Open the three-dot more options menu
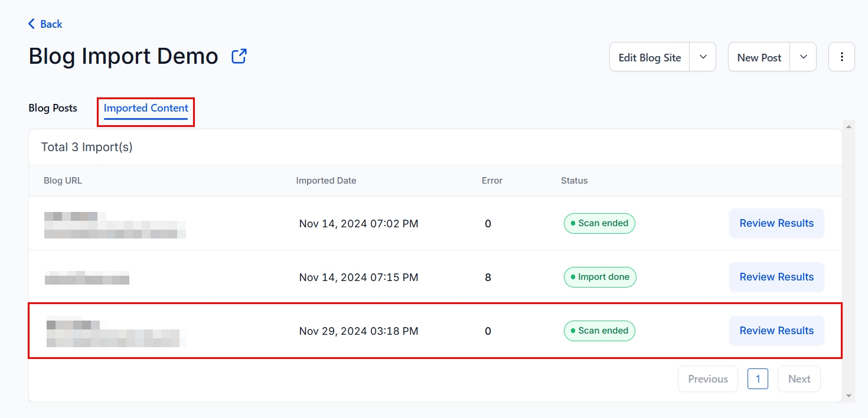 point(841,57)
